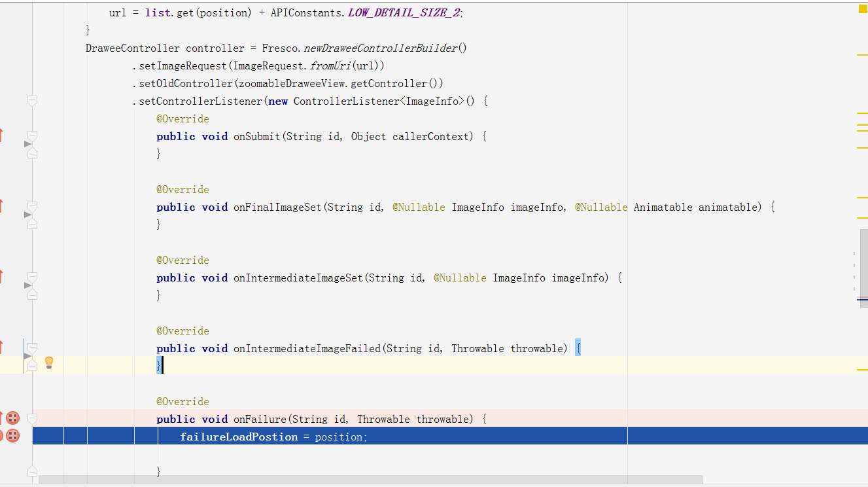Click the red recursive-call gutter icon near onFailure
Viewport: 868px width, 487px height.
point(12,418)
